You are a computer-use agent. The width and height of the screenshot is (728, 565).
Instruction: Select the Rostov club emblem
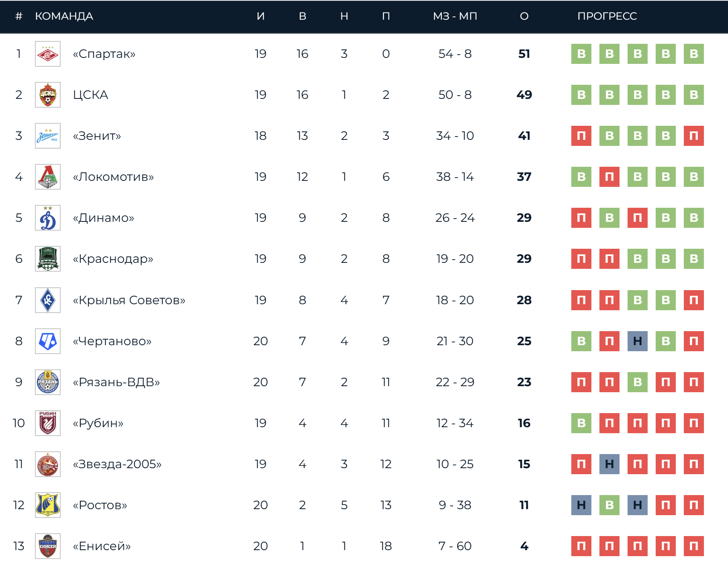(x=48, y=505)
